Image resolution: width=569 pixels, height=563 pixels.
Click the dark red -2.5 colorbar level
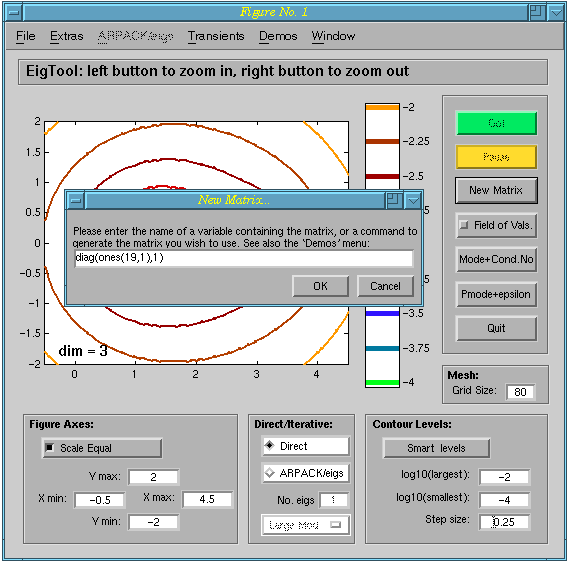(382, 176)
